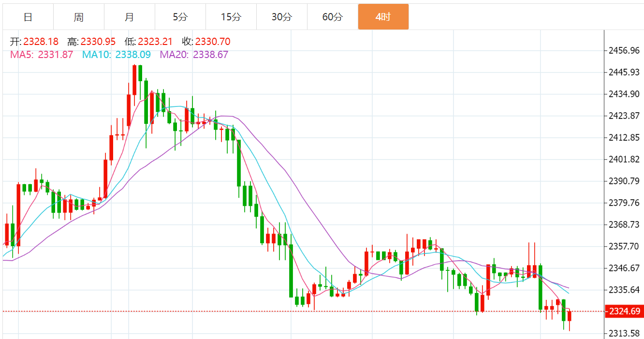Click the 2412.85 price axis label
Viewport: 644px width, 339px height.
624,138
